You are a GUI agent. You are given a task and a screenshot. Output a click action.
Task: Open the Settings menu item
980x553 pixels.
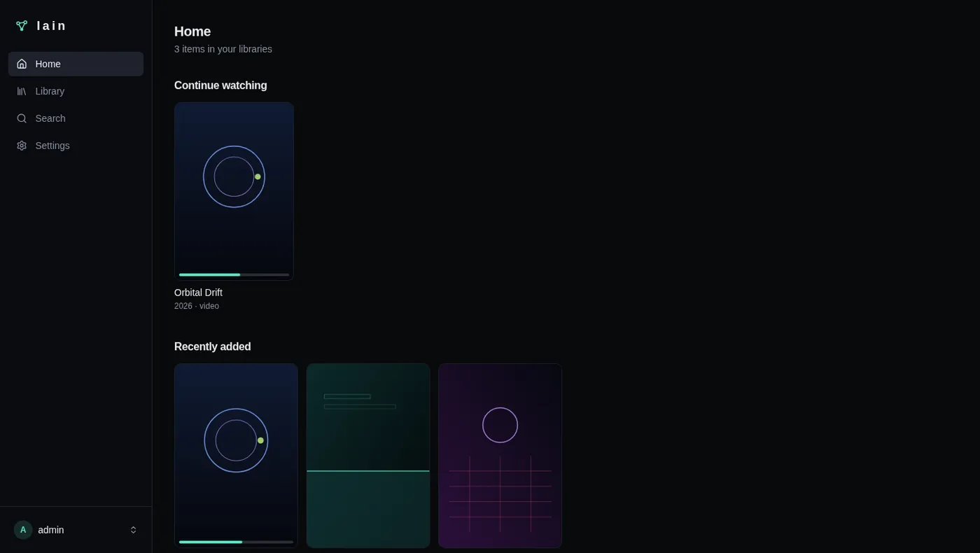coord(76,146)
